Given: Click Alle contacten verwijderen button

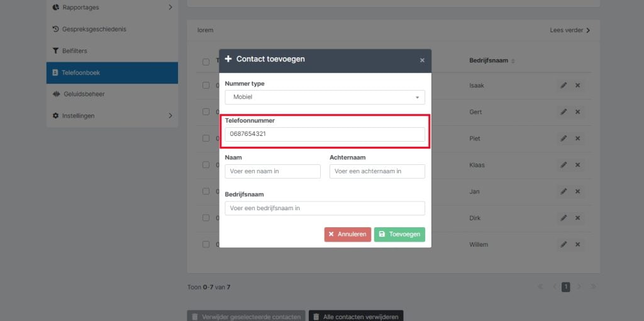Looking at the screenshot, I should coord(356,316).
